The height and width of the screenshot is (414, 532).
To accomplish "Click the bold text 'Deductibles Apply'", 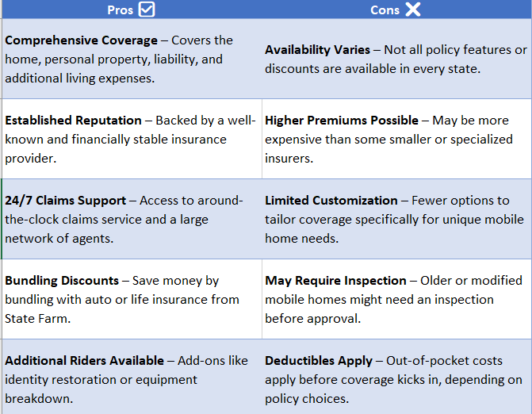I will [319, 361].
